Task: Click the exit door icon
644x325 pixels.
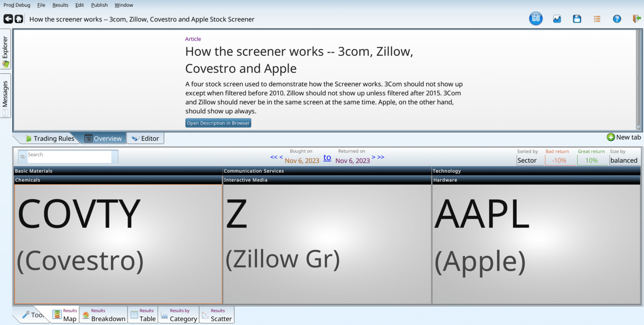Action: [637, 19]
